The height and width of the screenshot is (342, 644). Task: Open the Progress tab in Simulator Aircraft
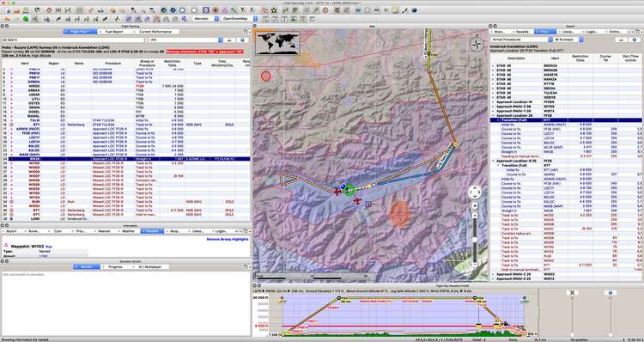(x=115, y=266)
